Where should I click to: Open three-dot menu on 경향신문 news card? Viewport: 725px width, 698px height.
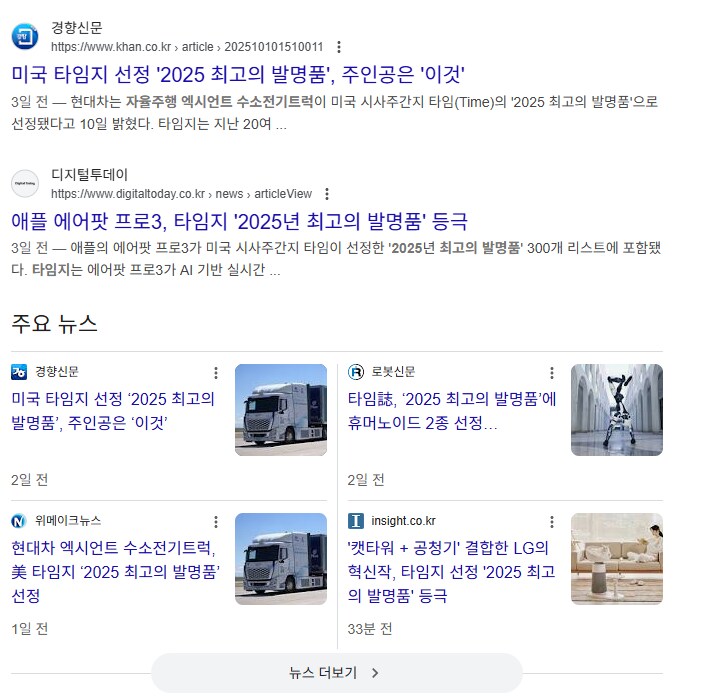pos(216,373)
